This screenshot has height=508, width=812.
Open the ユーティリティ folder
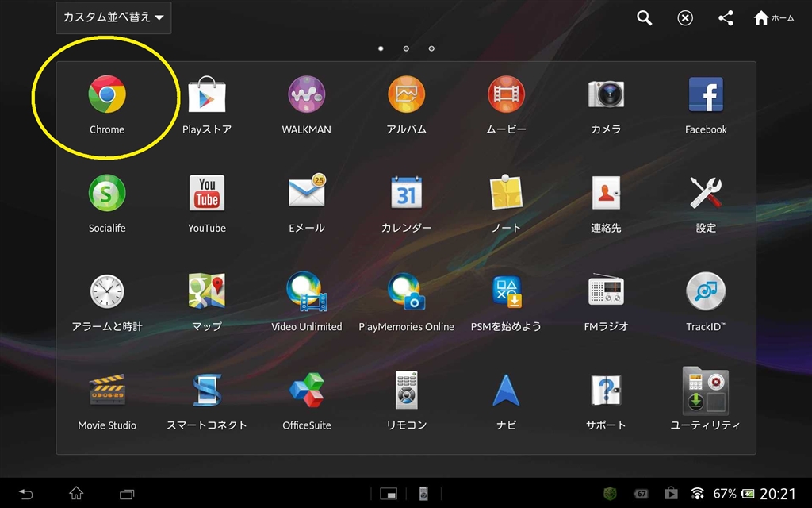706,391
